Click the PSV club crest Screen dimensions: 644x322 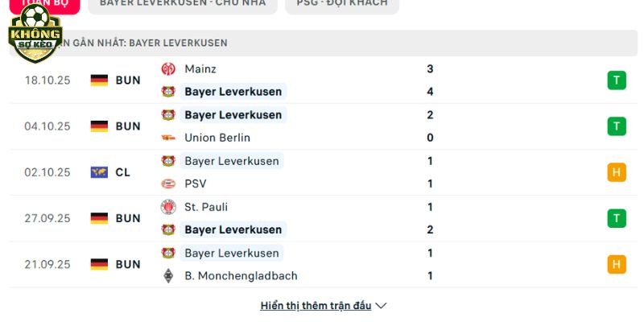click(168, 184)
